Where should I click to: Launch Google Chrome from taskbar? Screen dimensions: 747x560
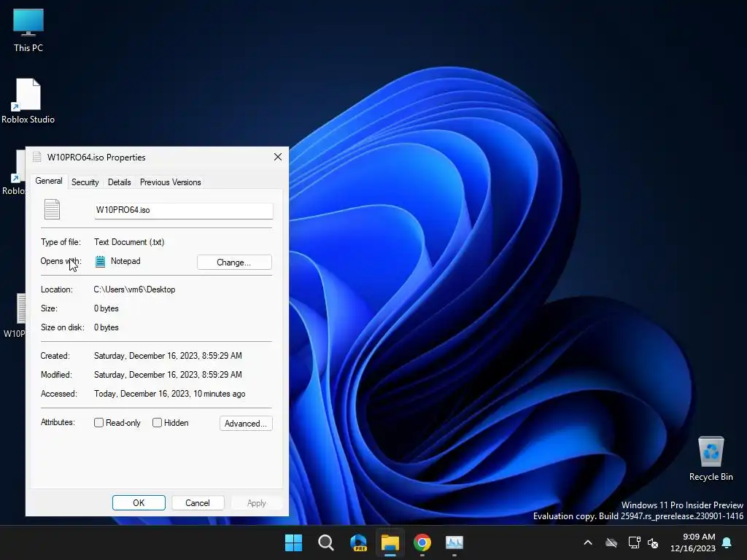[x=422, y=542]
